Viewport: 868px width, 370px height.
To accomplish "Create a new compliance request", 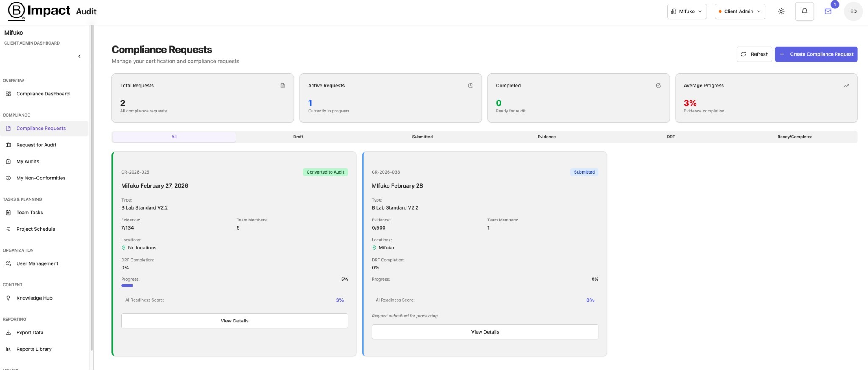I will (x=816, y=54).
